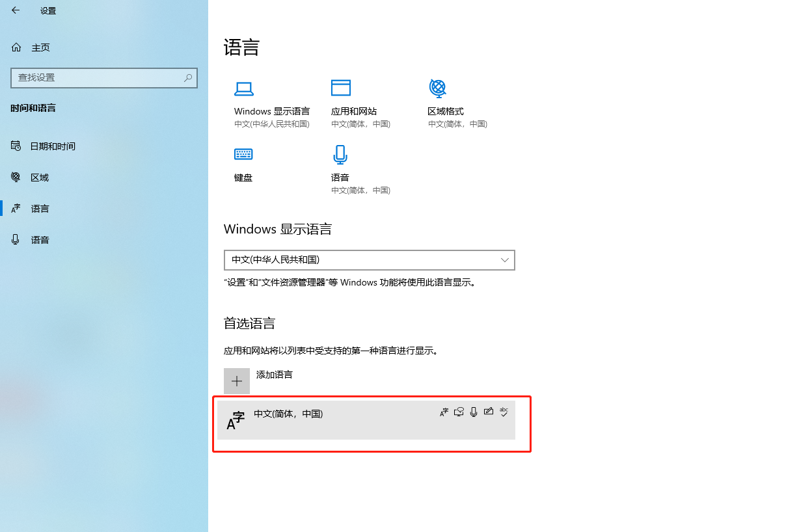
Task: Click the spell check abc icon
Action: [504, 412]
